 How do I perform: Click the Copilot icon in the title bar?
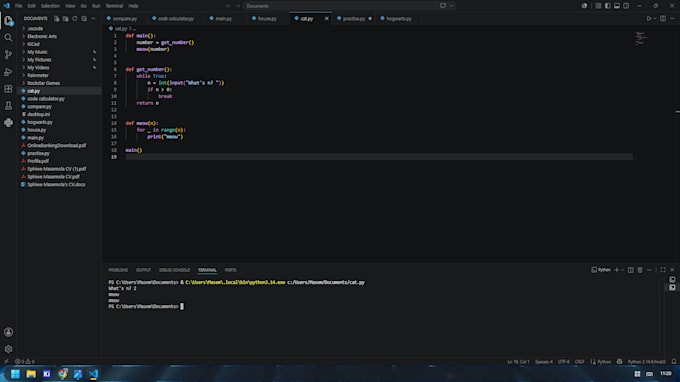[584, 6]
